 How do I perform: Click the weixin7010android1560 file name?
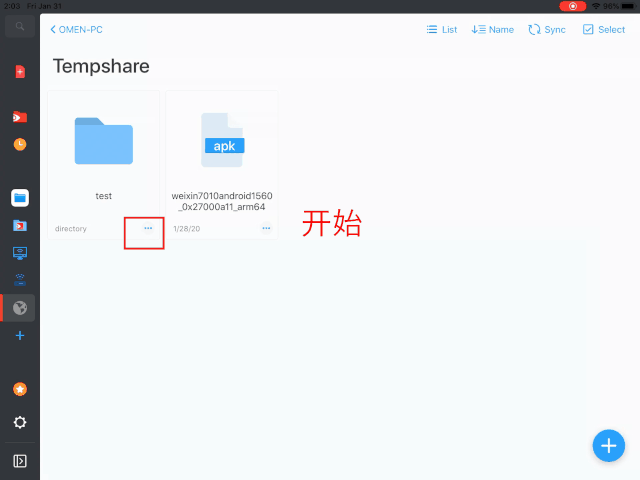(222, 201)
